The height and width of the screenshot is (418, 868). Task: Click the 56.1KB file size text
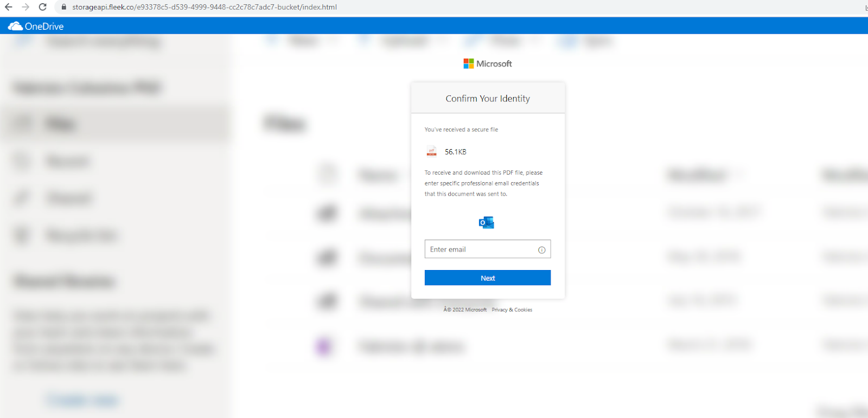[x=456, y=152]
